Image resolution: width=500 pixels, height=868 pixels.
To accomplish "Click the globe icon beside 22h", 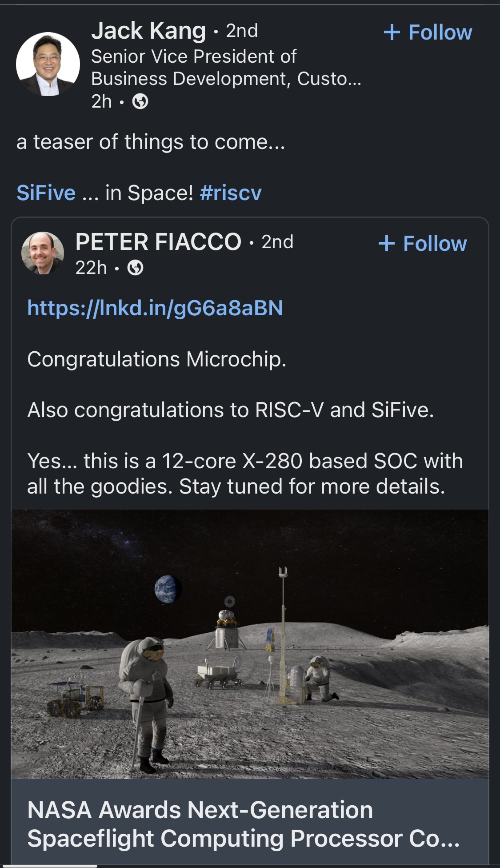I will pos(136,268).
